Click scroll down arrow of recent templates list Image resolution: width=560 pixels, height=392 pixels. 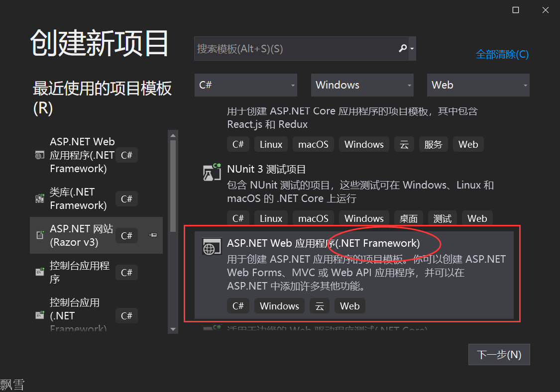[x=173, y=329]
